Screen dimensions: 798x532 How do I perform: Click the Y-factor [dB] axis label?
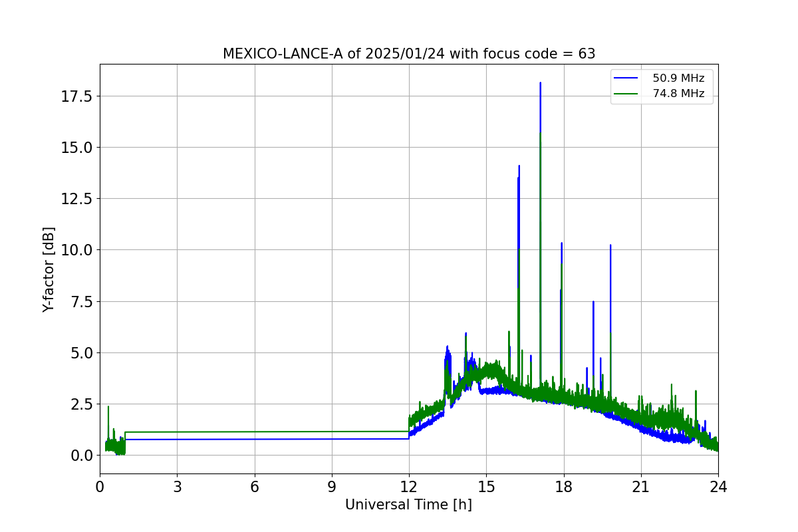coord(49,269)
